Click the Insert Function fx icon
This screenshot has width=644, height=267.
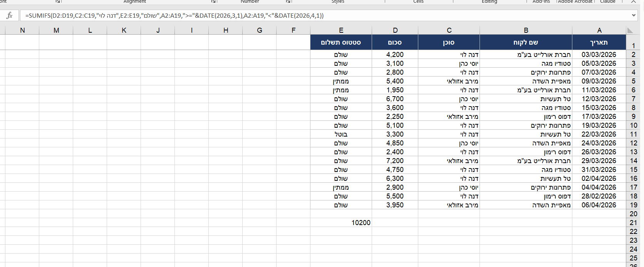(10, 15)
